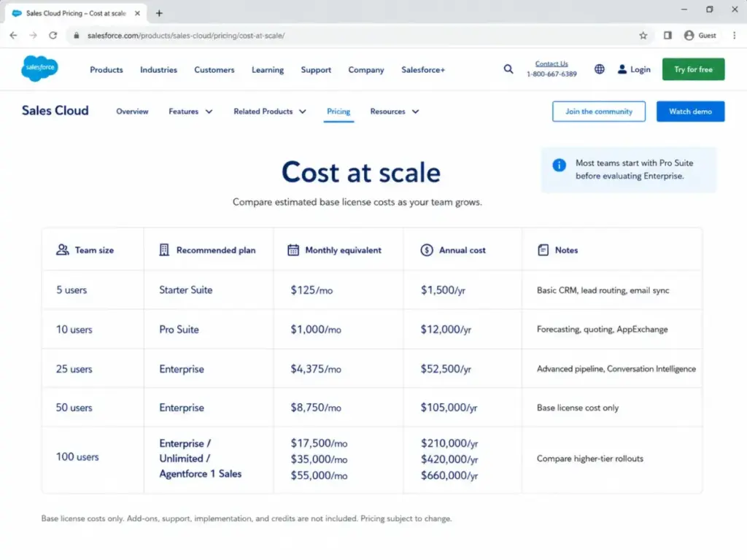Click Join the community button
This screenshot has height=560, width=747.
point(599,112)
